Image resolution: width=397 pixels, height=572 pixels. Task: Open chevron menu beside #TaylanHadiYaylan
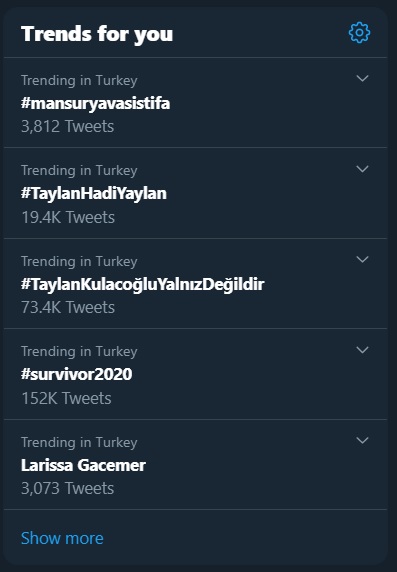pyautogui.click(x=362, y=169)
